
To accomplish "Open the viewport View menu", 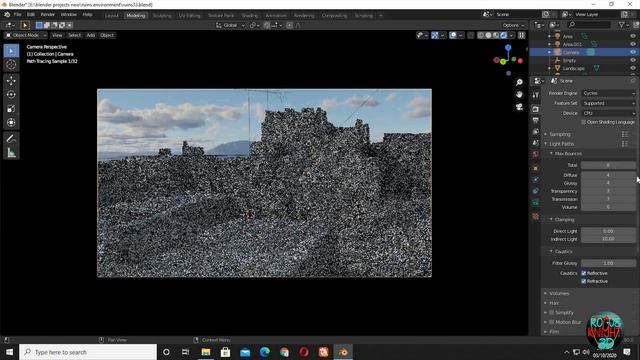I will 57,36.
